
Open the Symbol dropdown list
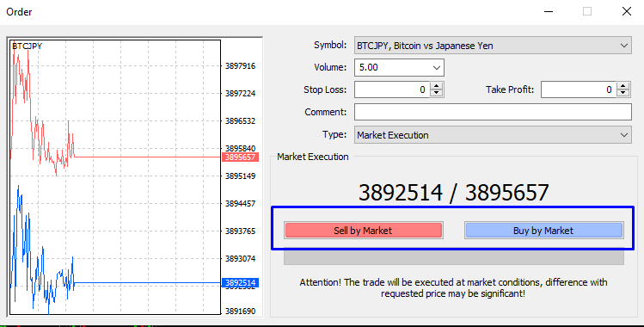tap(624, 46)
